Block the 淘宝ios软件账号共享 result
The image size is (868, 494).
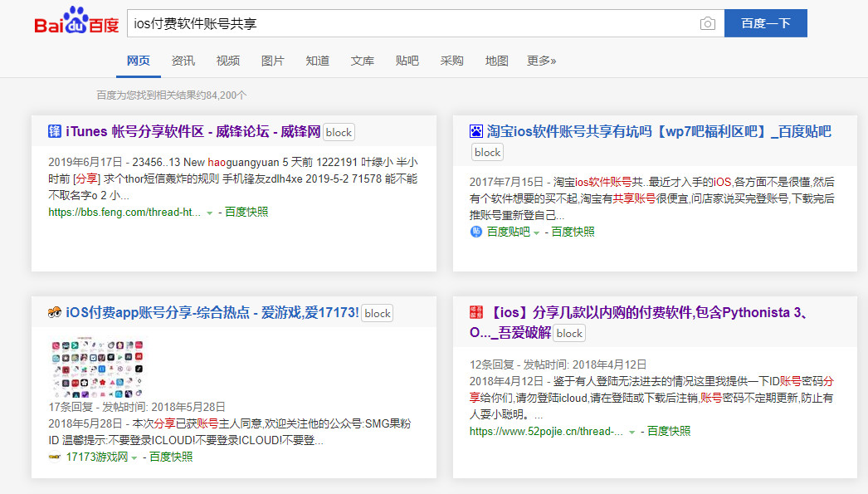(x=487, y=152)
